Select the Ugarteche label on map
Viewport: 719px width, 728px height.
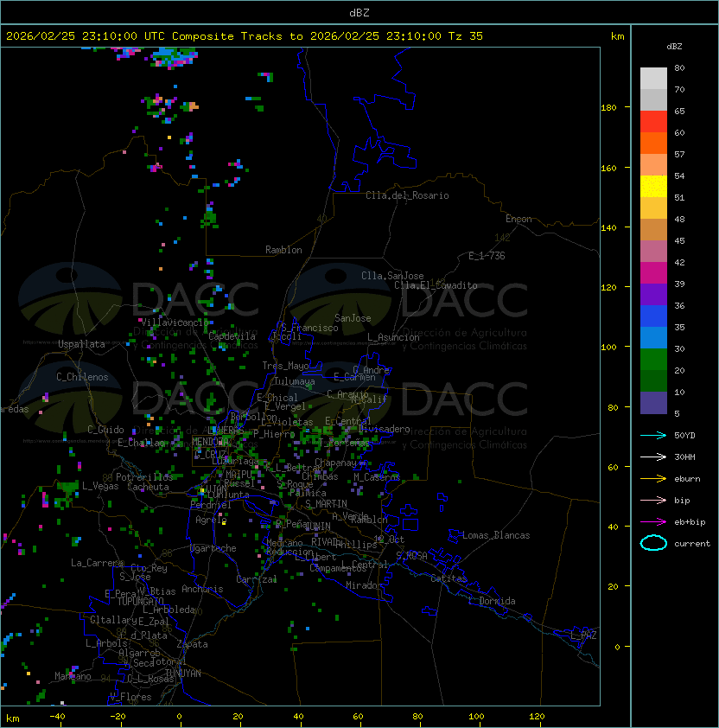(213, 548)
